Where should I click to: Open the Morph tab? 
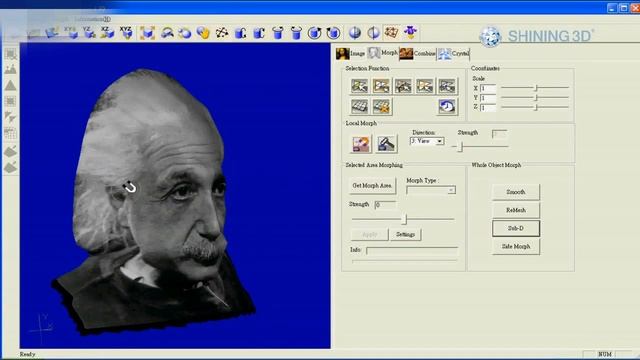(382, 53)
